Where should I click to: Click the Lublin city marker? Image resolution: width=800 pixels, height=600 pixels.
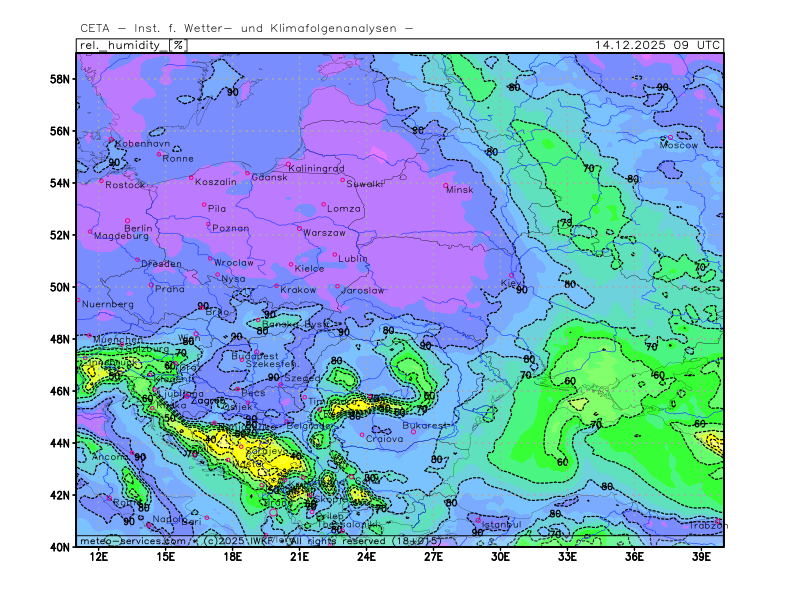[x=335, y=254]
